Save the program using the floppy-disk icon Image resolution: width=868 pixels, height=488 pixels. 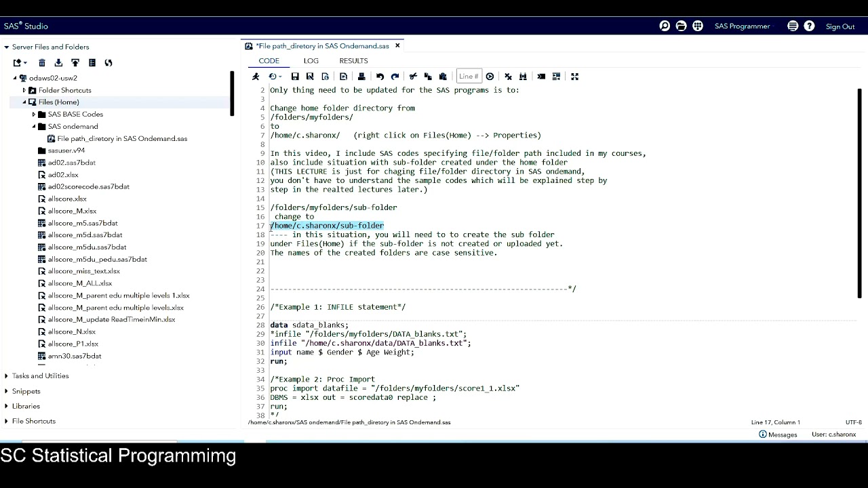(x=295, y=77)
